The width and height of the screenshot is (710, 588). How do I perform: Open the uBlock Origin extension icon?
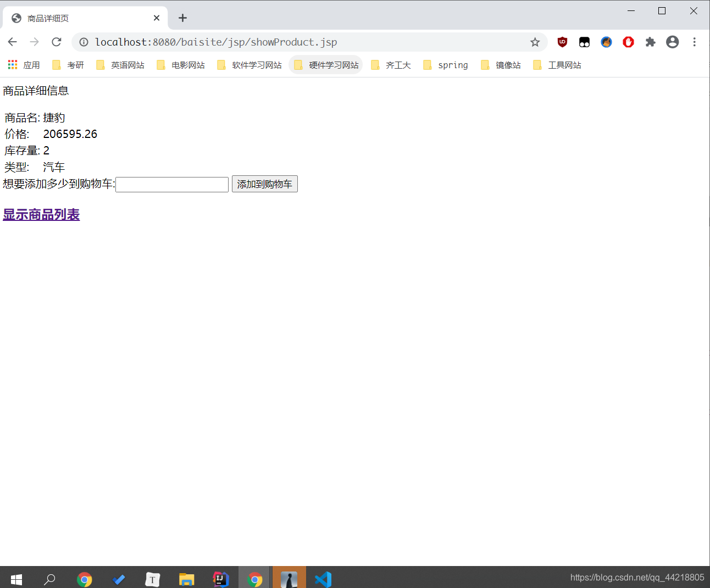pos(562,42)
